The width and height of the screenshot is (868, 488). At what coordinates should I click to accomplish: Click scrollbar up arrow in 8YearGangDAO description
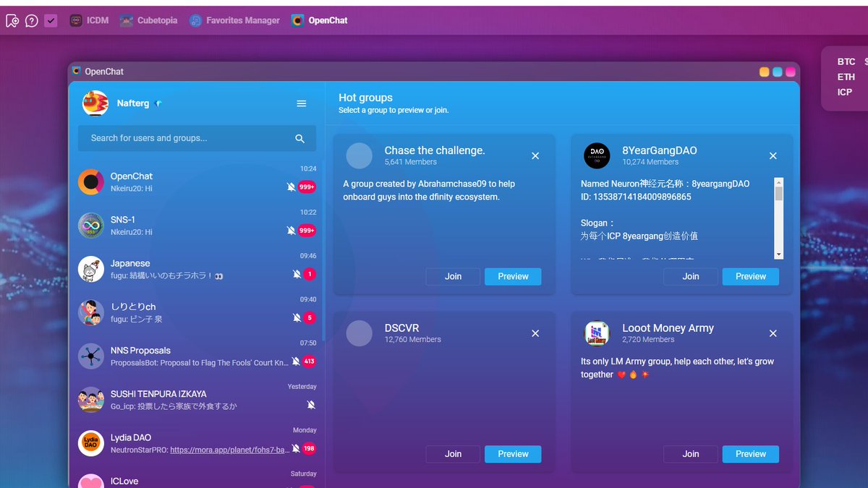(779, 182)
